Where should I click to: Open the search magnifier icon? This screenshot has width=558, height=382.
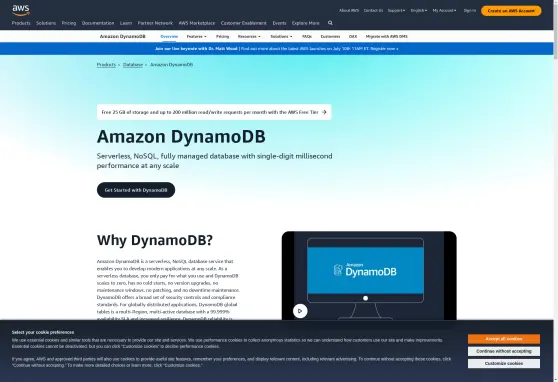(330, 23)
